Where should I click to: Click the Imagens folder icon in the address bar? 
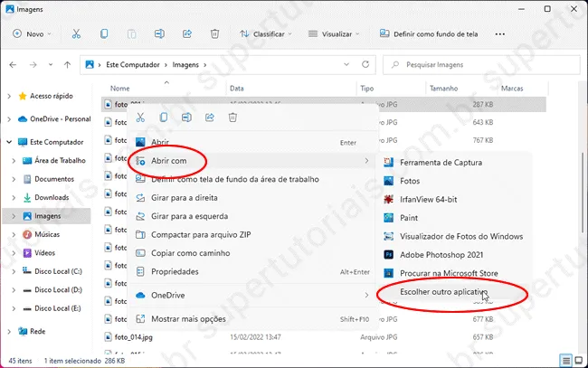tap(90, 64)
